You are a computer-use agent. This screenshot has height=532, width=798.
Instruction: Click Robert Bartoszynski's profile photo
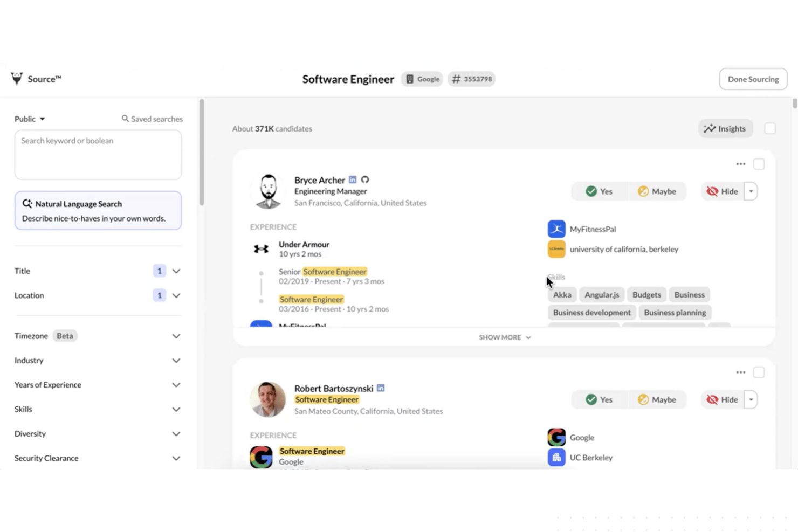pos(268,399)
